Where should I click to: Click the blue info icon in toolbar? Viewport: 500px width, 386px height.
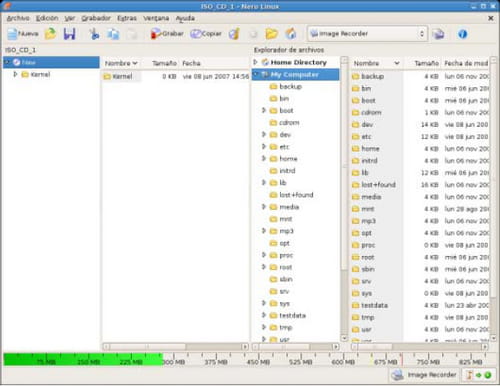pyautogui.click(x=462, y=34)
